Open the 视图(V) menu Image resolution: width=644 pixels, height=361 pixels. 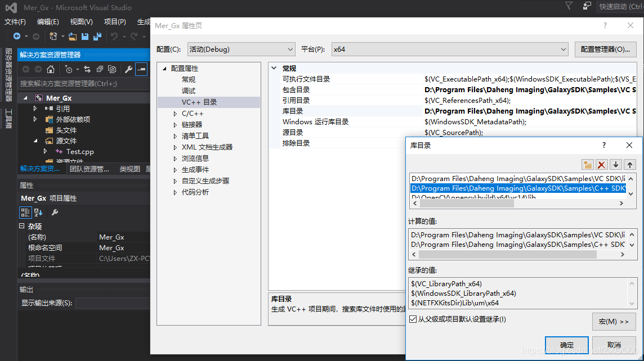pyautogui.click(x=81, y=22)
